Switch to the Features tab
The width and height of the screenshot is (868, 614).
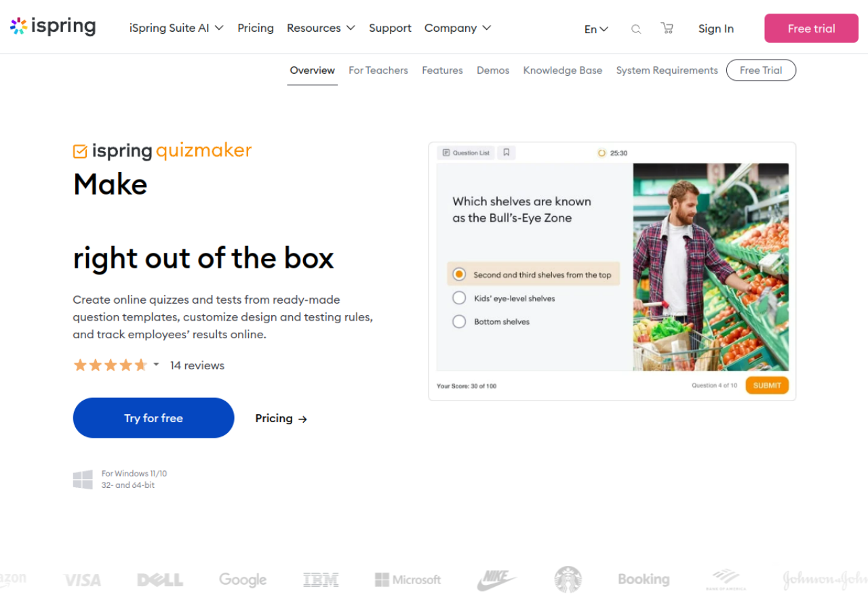click(x=442, y=70)
